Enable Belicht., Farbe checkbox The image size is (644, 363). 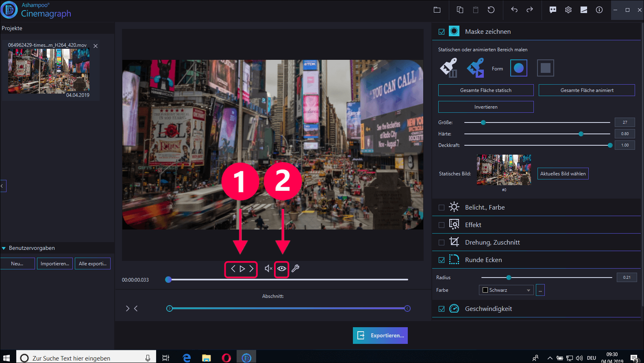click(x=442, y=208)
